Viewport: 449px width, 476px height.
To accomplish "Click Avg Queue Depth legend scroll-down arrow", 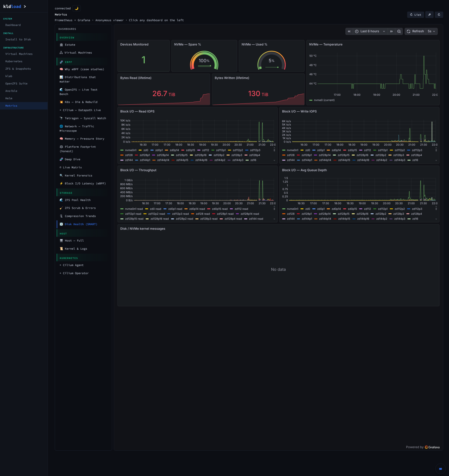I will pyautogui.click(x=436, y=219).
